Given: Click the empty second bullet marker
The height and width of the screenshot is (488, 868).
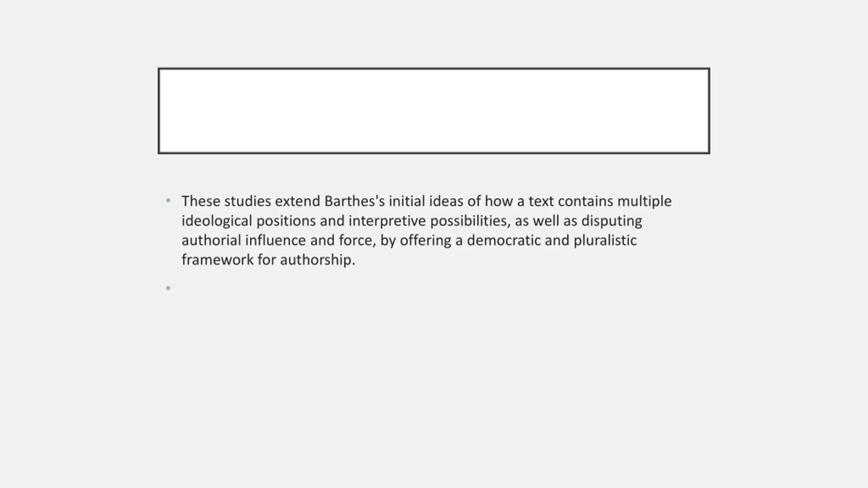Looking at the screenshot, I should (168, 288).
